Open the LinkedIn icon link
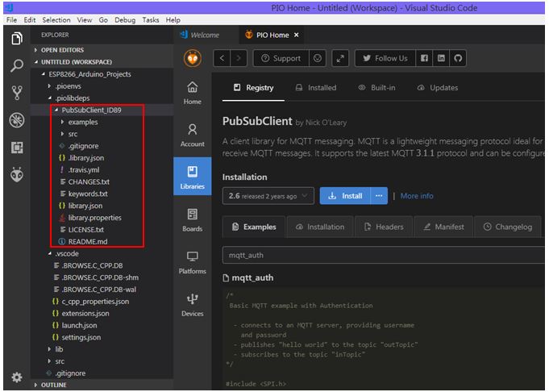The height and width of the screenshot is (392, 549). tap(441, 58)
